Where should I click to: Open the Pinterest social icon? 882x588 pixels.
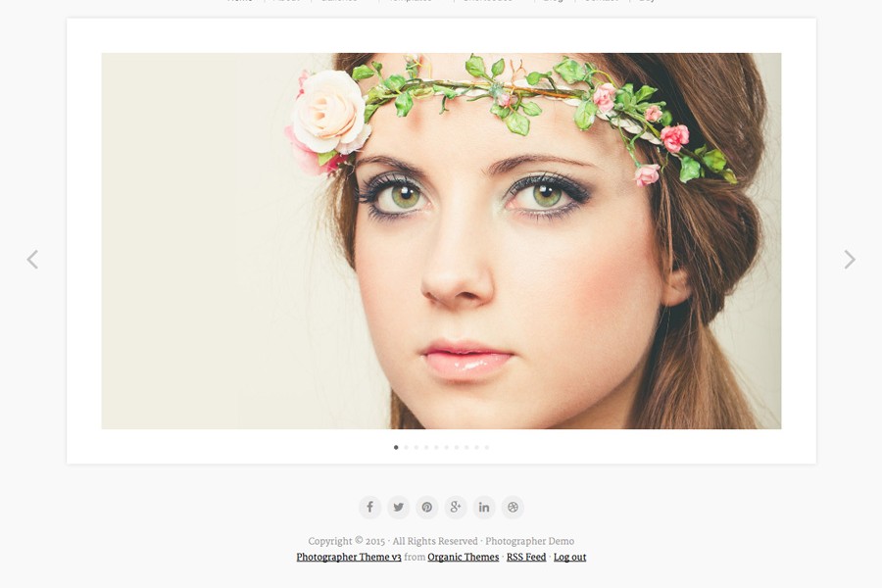[427, 507]
